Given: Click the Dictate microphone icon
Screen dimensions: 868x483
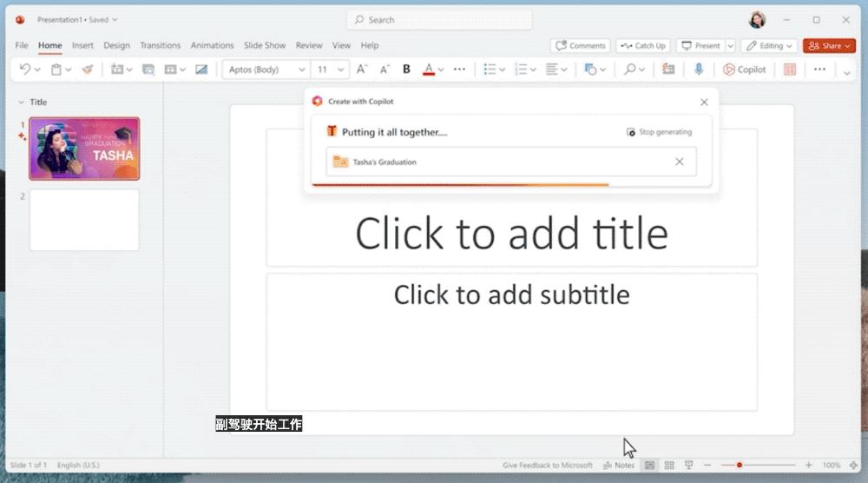Looking at the screenshot, I should [x=699, y=69].
